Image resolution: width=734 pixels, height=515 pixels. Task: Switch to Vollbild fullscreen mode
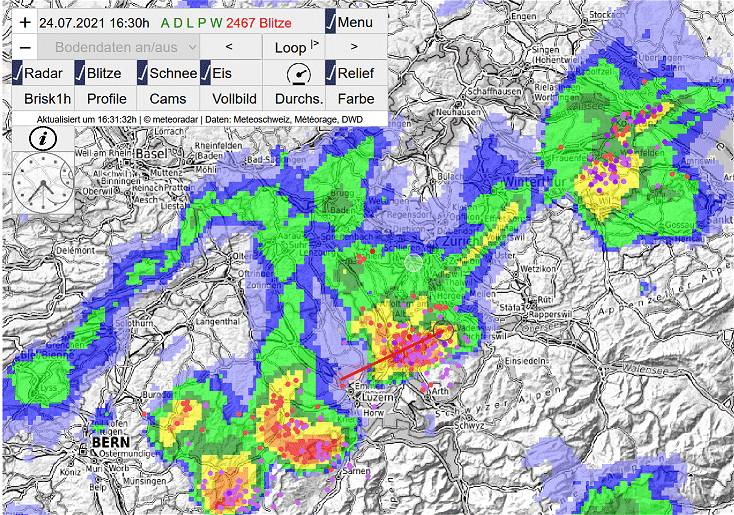[234, 99]
